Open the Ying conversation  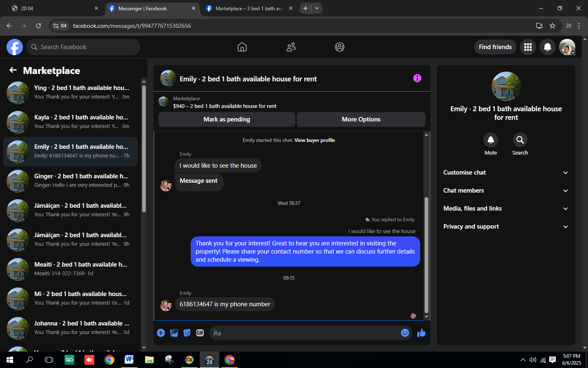tap(70, 92)
